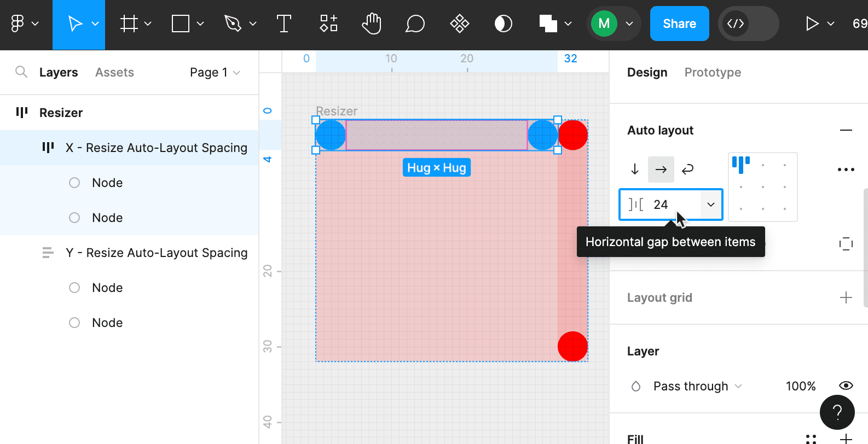The width and height of the screenshot is (868, 444).
Task: Open gap spacing value dropdown arrow
Action: (x=711, y=205)
